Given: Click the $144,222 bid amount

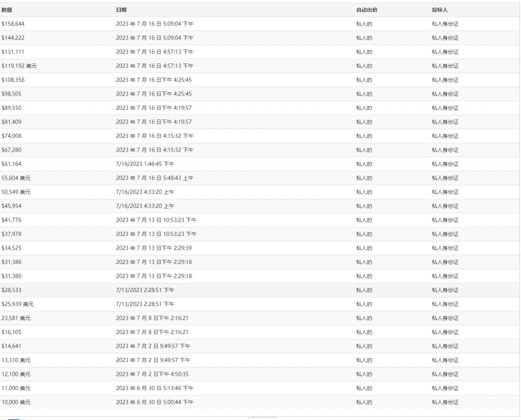Looking at the screenshot, I should 13,38.
